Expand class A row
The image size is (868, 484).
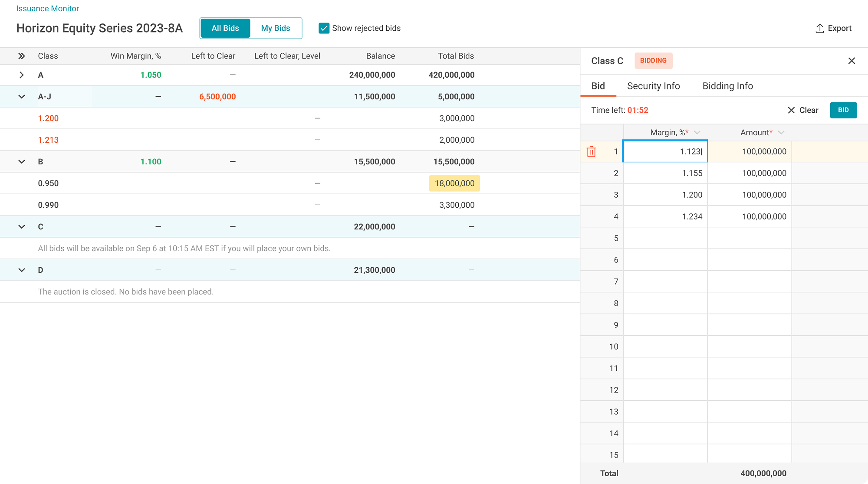point(21,75)
